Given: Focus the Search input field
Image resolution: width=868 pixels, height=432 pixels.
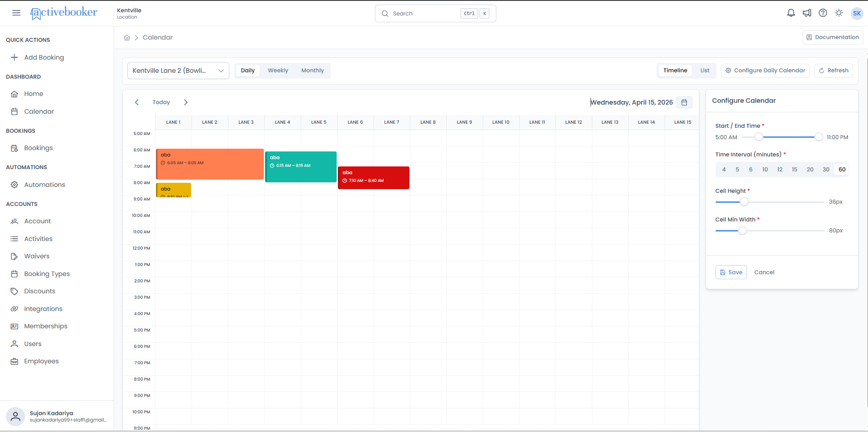Looking at the screenshot, I should point(435,14).
